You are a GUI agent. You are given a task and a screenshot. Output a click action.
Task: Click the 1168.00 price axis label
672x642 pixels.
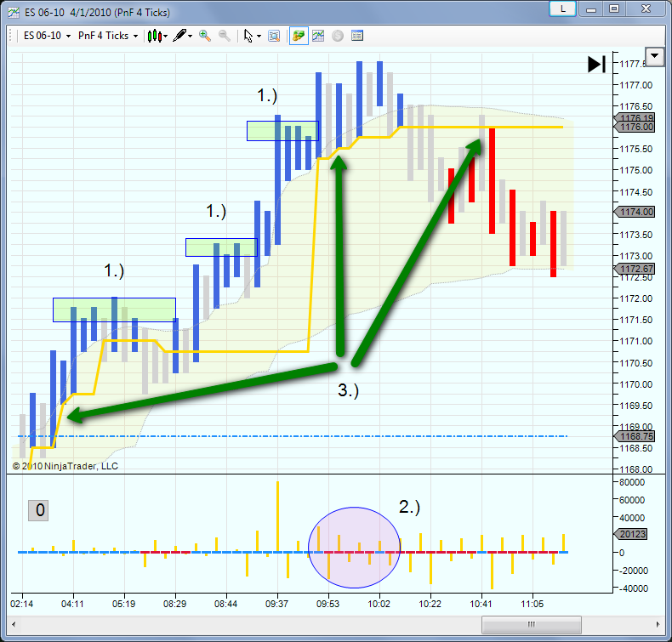tap(636, 469)
